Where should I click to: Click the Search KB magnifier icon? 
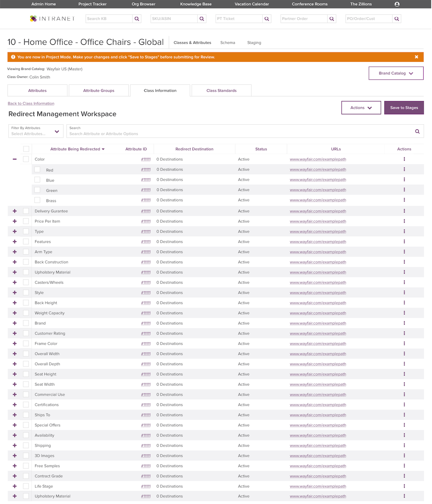[x=137, y=19]
